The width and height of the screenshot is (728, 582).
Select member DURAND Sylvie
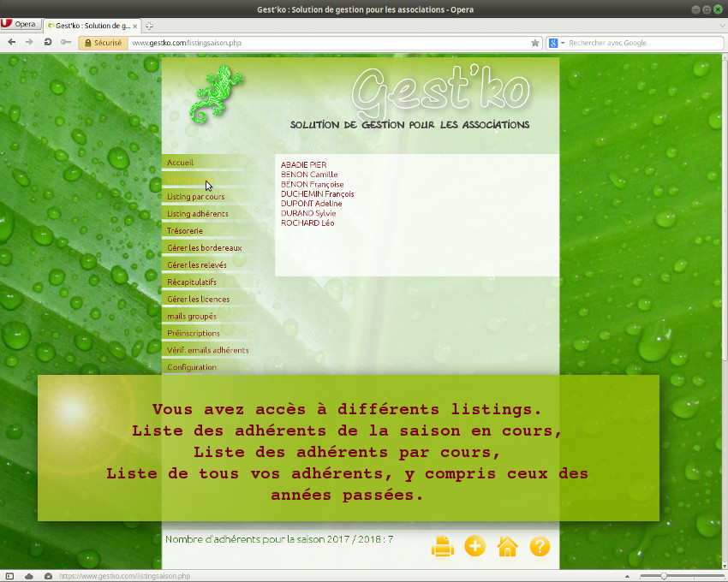(x=308, y=213)
